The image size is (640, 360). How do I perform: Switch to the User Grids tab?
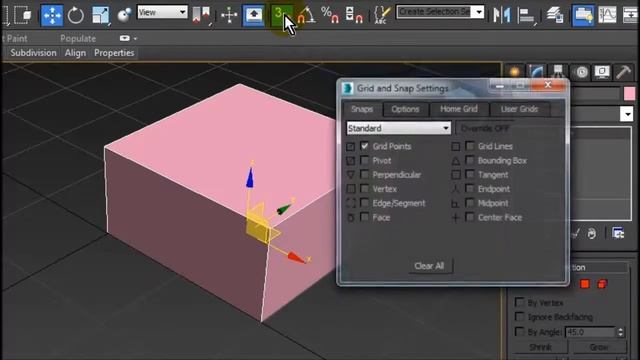point(519,109)
